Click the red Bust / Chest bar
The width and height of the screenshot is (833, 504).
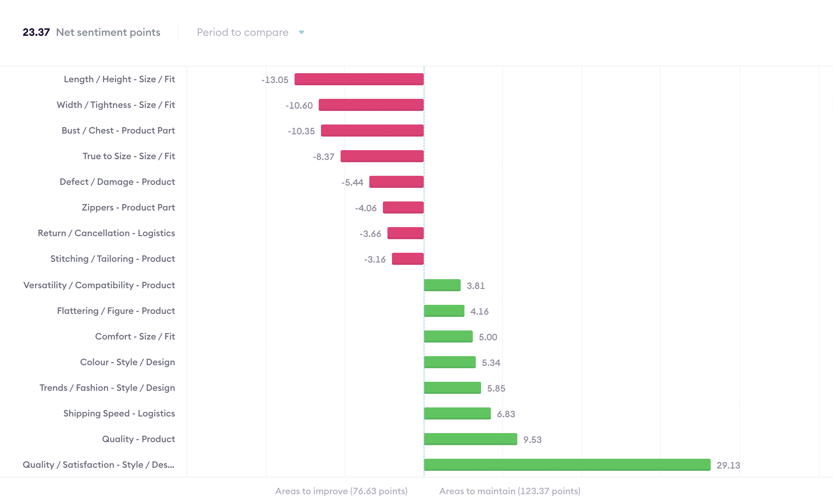click(372, 131)
